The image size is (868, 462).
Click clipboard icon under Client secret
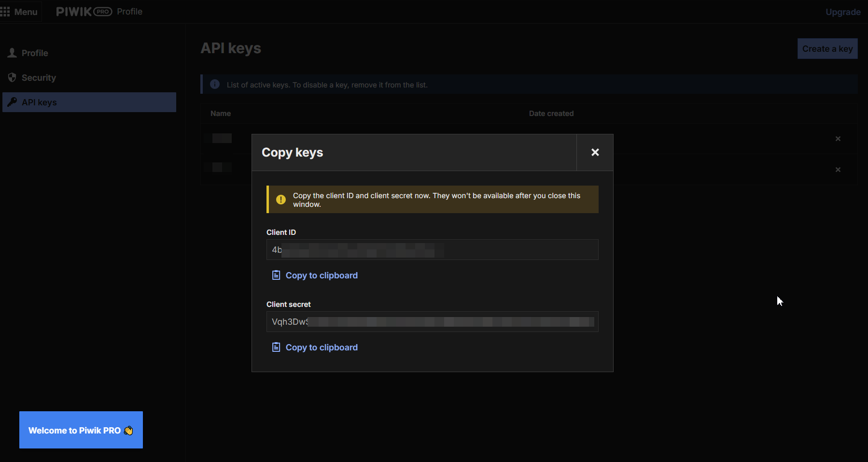[276, 347]
